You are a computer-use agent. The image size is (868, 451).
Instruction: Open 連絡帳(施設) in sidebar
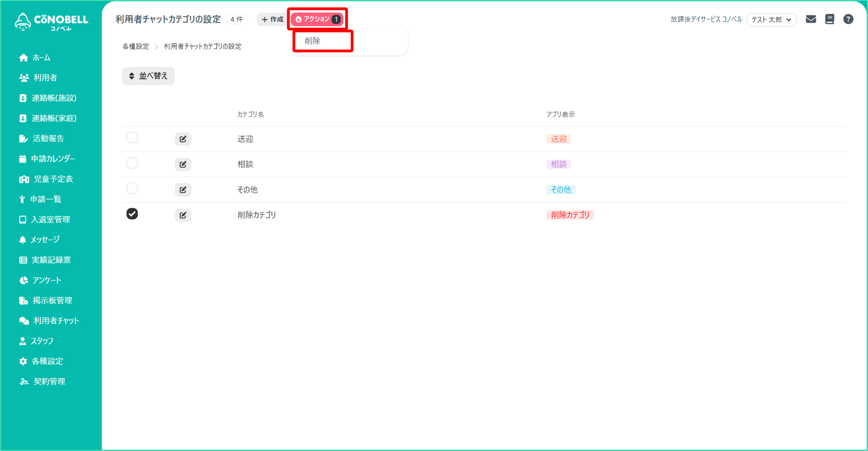pos(48,98)
